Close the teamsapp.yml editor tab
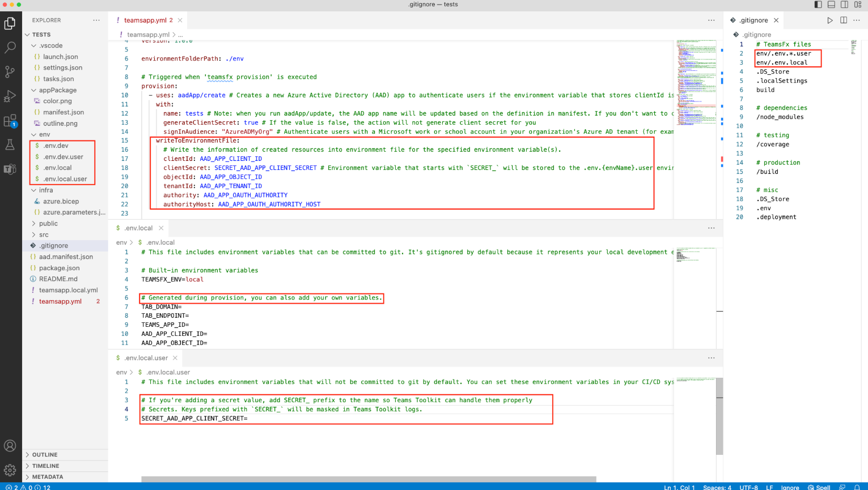 pos(180,20)
